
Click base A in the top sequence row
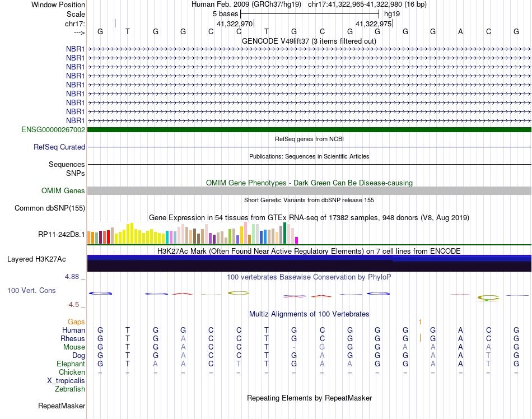coord(460,31)
